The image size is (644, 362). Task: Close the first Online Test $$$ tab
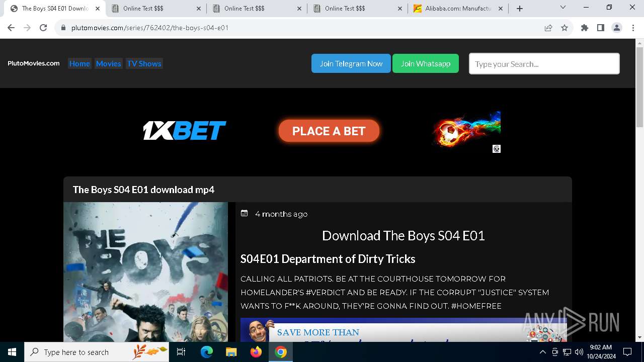pos(199,9)
